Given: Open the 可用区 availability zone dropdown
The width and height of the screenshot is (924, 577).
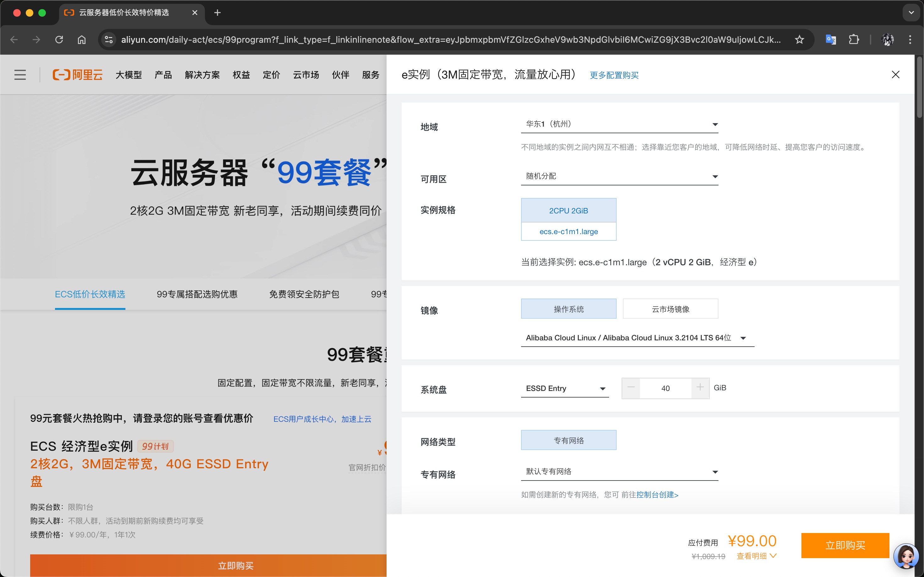Looking at the screenshot, I should (x=619, y=176).
